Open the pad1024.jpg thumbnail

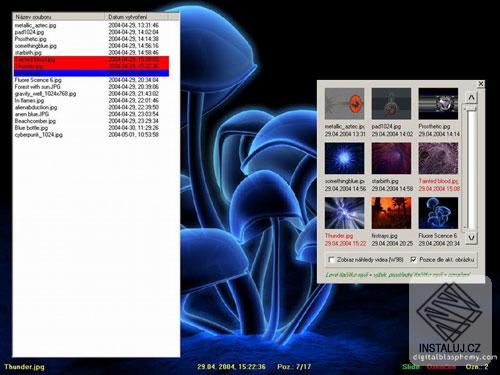391,104
